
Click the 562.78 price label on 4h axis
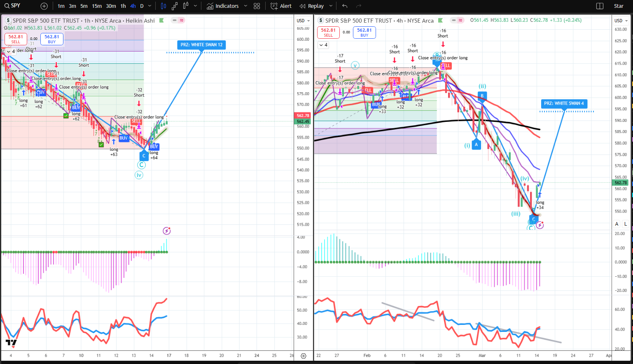tap(621, 183)
